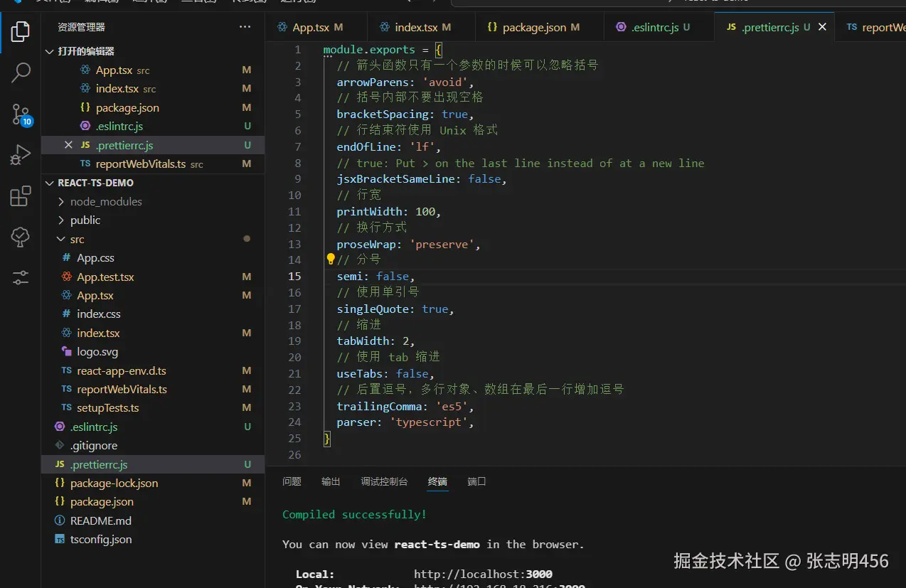Open App.css in src folder
The image size is (906, 588).
pyautogui.click(x=153, y=258)
